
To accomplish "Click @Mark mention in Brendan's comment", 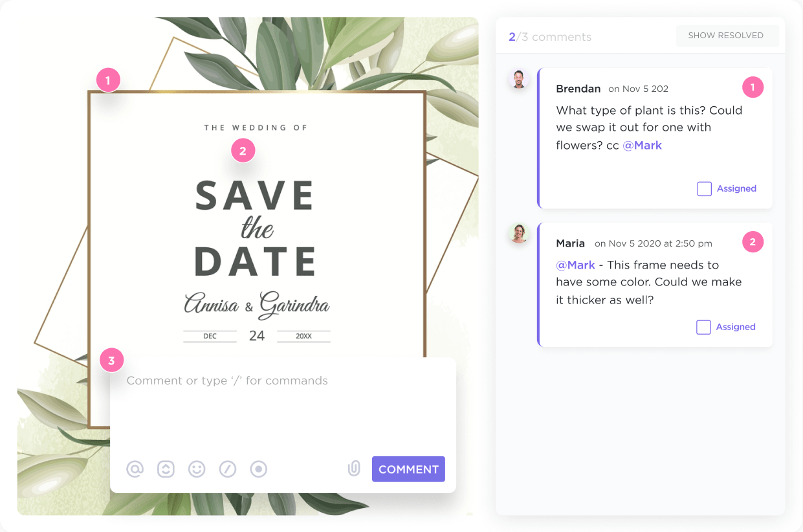I will tap(642, 145).
